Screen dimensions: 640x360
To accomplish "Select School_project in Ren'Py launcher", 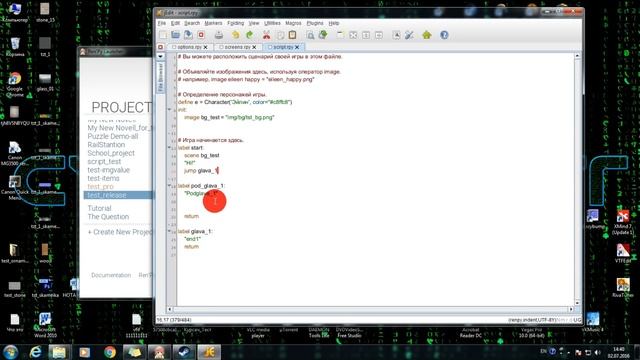I will 111,153.
